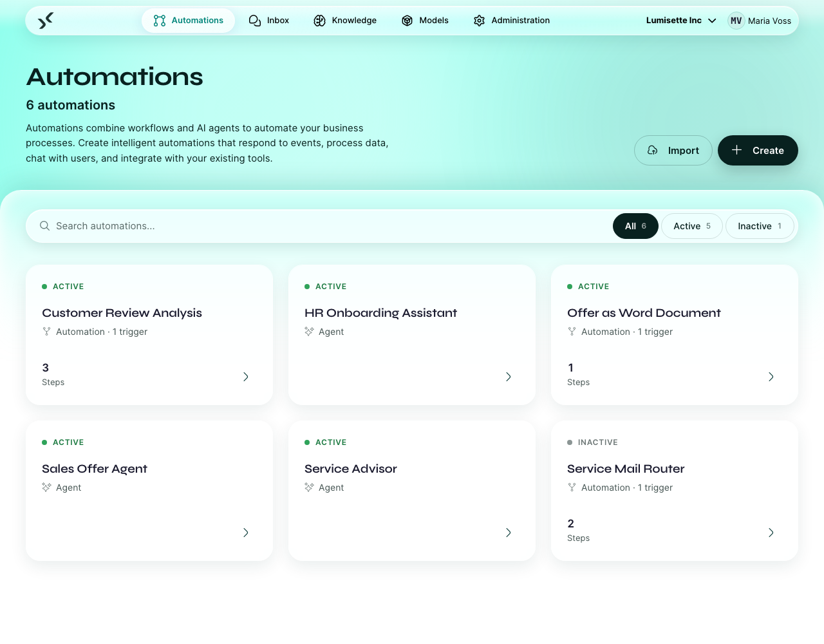Select the All filter showing 6 automations
This screenshot has width=824, height=644.
click(x=635, y=226)
